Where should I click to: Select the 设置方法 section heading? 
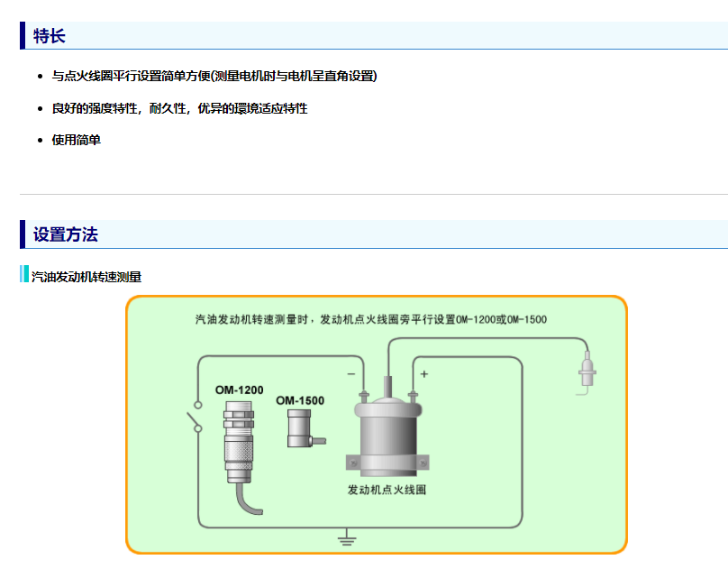coord(65,234)
